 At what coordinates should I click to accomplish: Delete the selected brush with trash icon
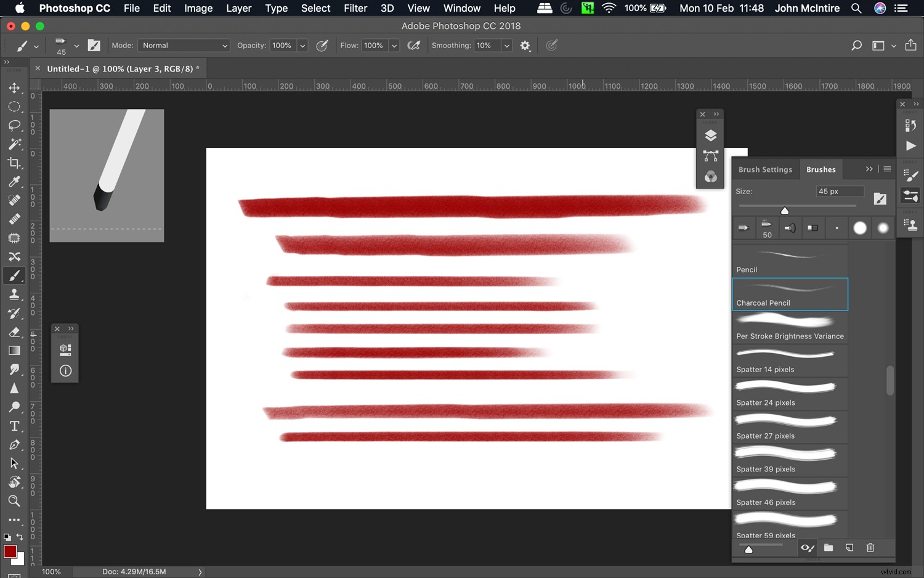click(870, 548)
